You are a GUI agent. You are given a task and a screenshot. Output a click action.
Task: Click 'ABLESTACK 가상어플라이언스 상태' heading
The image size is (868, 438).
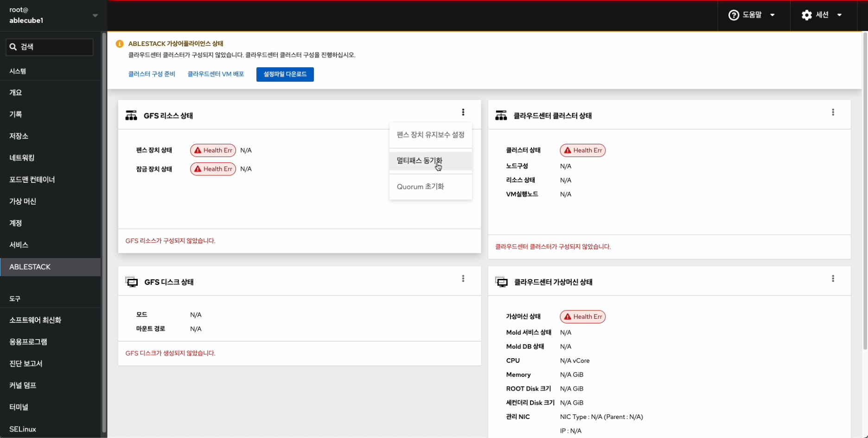[176, 44]
